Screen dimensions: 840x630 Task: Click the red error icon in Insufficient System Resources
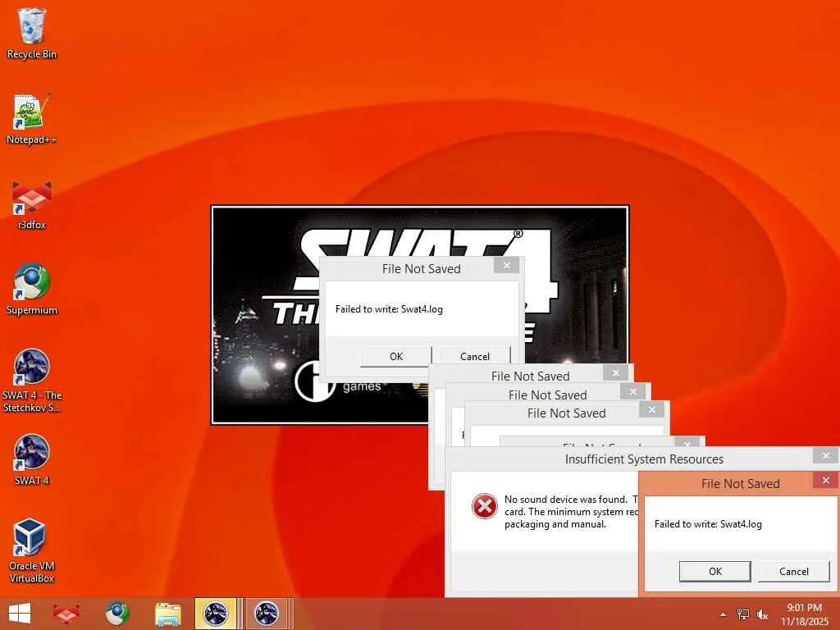(484, 506)
